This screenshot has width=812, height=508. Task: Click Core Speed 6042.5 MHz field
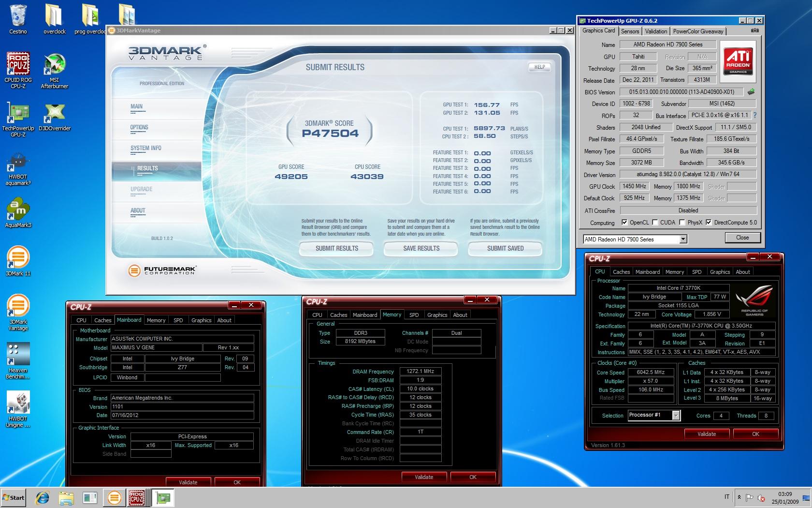651,373
